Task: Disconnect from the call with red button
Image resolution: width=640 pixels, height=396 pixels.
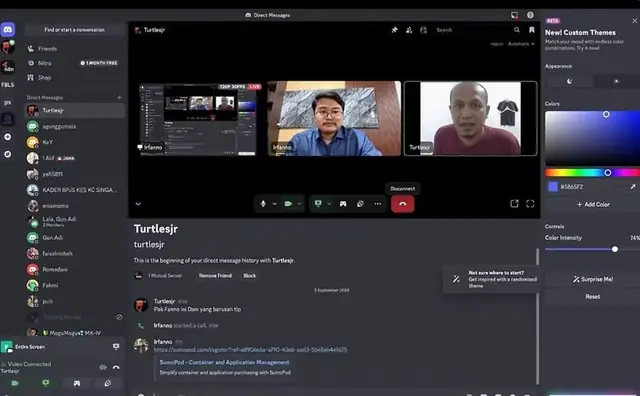Action: pos(402,204)
